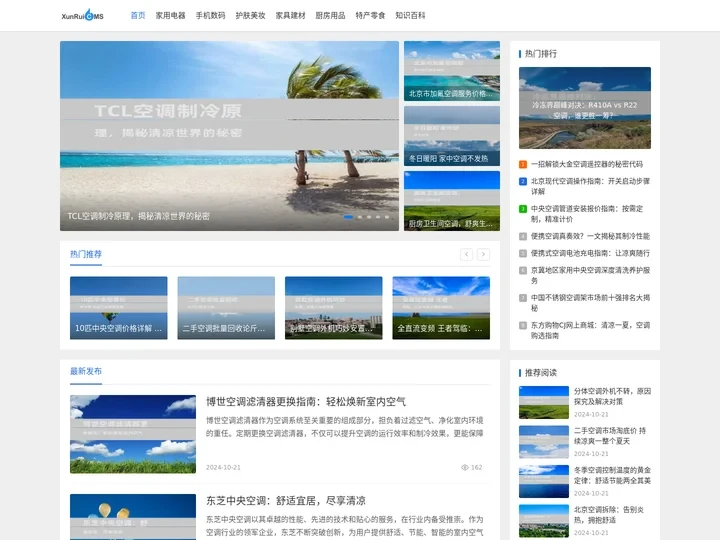Click the 推荐阅读 section heading

click(x=540, y=372)
